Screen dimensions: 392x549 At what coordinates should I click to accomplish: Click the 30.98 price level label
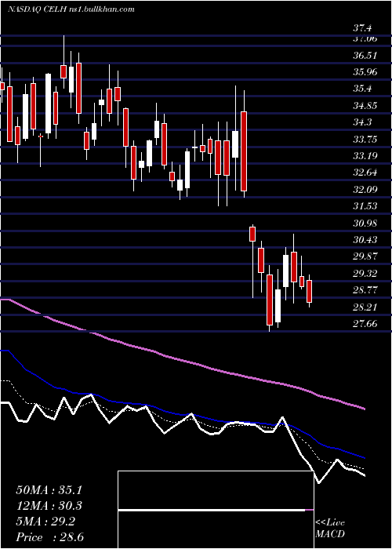(365, 223)
